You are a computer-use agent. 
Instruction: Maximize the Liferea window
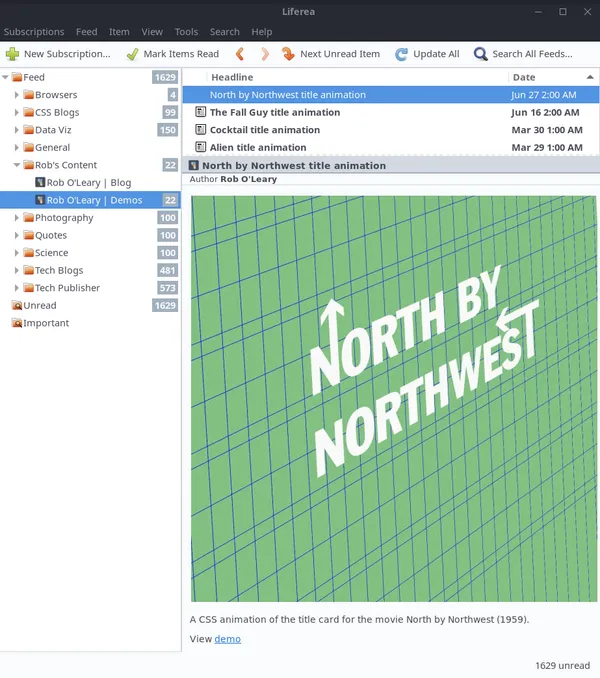click(x=563, y=12)
